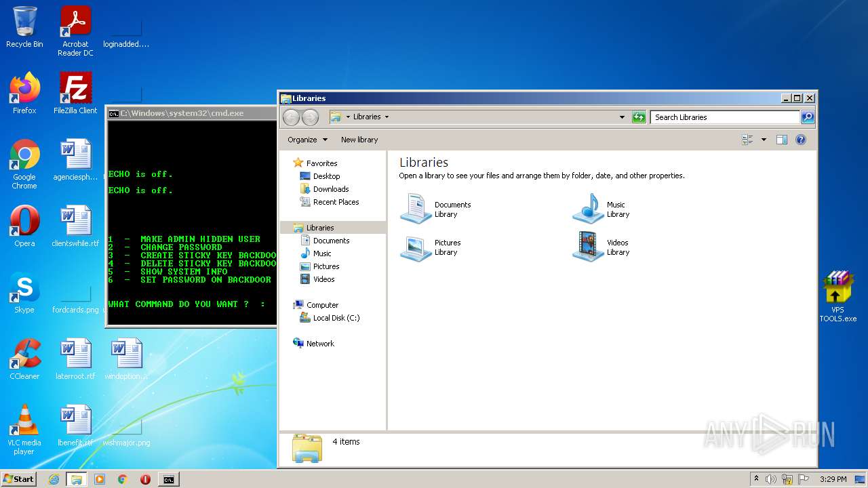Image resolution: width=868 pixels, height=488 pixels.
Task: Launch FileZilla Client shortcut
Action: pos(75,94)
